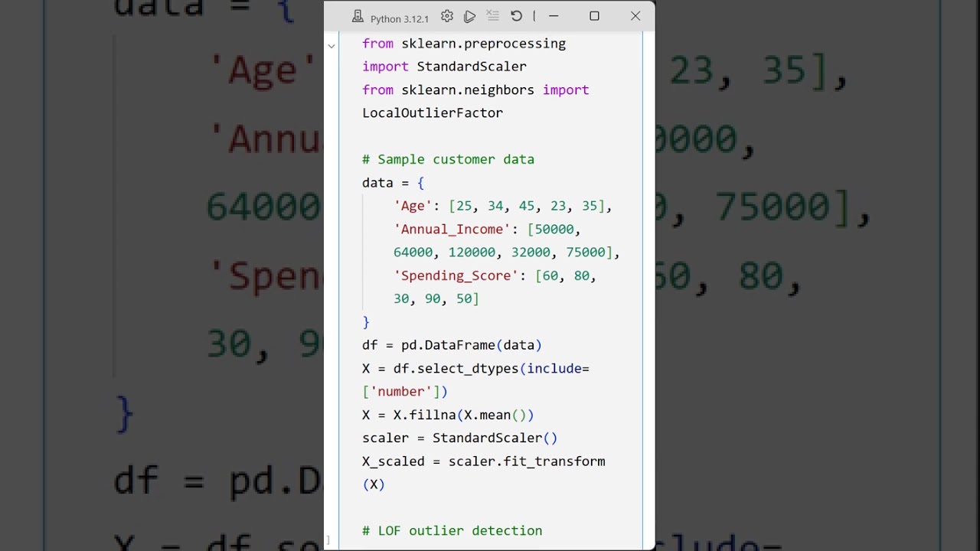Minimize the notebook window
This screenshot has width=980, height=551.
554,16
